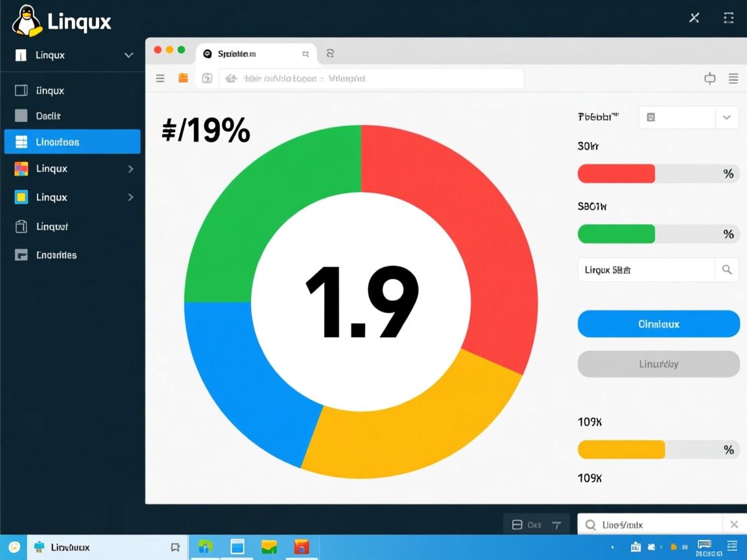This screenshot has width=747, height=560.
Task: Open the hamburger menu icon at top right
Action: (x=733, y=78)
